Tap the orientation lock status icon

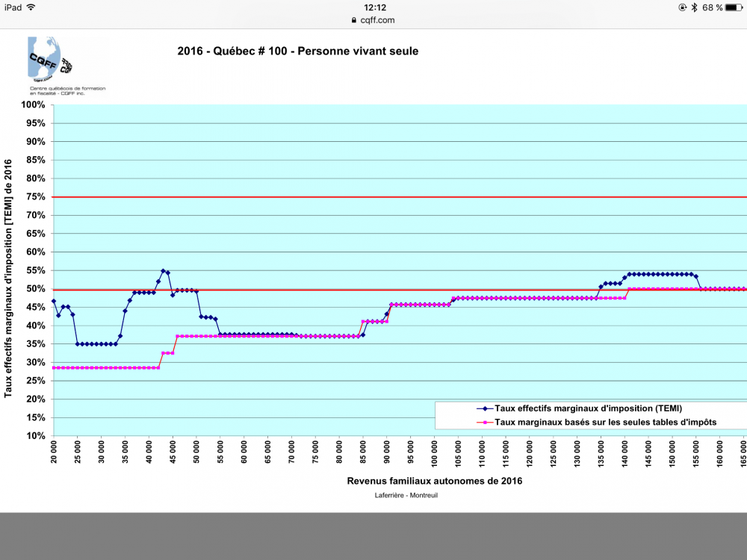[x=682, y=7]
